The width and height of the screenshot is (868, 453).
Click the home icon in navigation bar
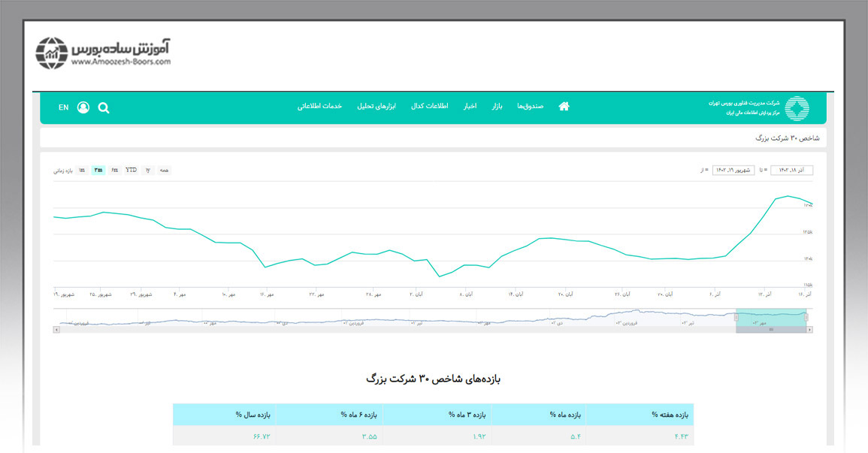564,107
